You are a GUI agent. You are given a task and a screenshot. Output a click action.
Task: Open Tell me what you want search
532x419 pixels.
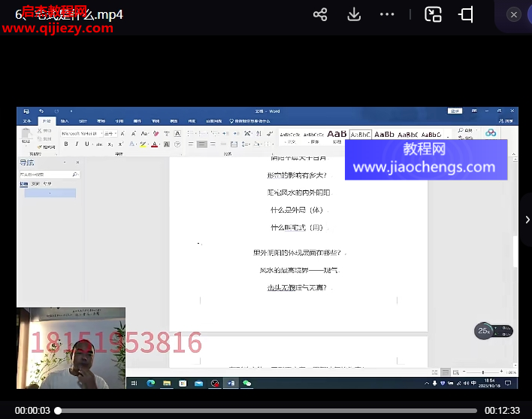(249, 121)
